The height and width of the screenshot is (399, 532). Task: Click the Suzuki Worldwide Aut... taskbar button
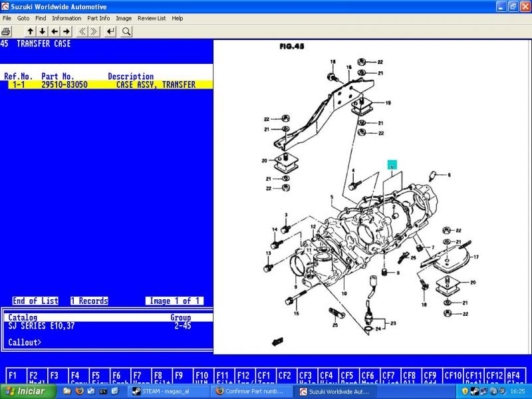[336, 392]
